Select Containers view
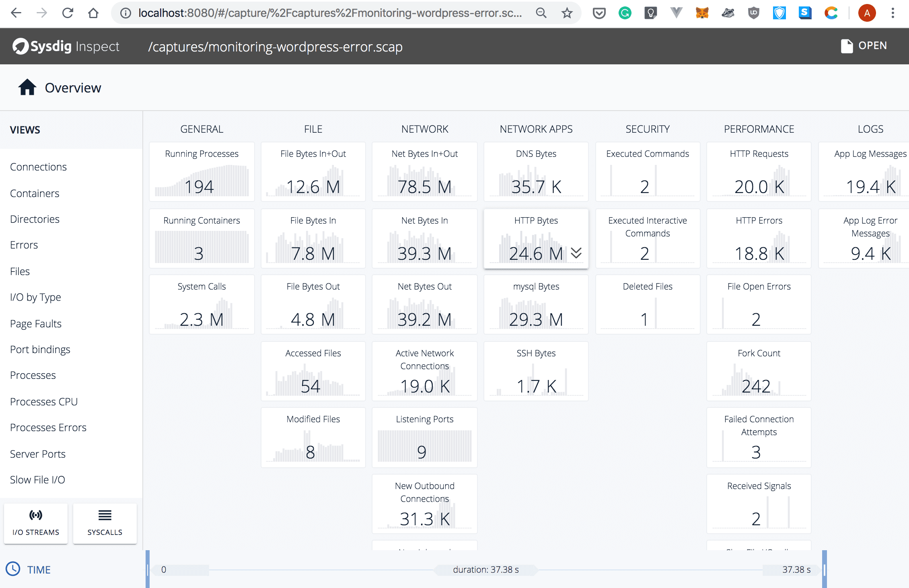 35,193
